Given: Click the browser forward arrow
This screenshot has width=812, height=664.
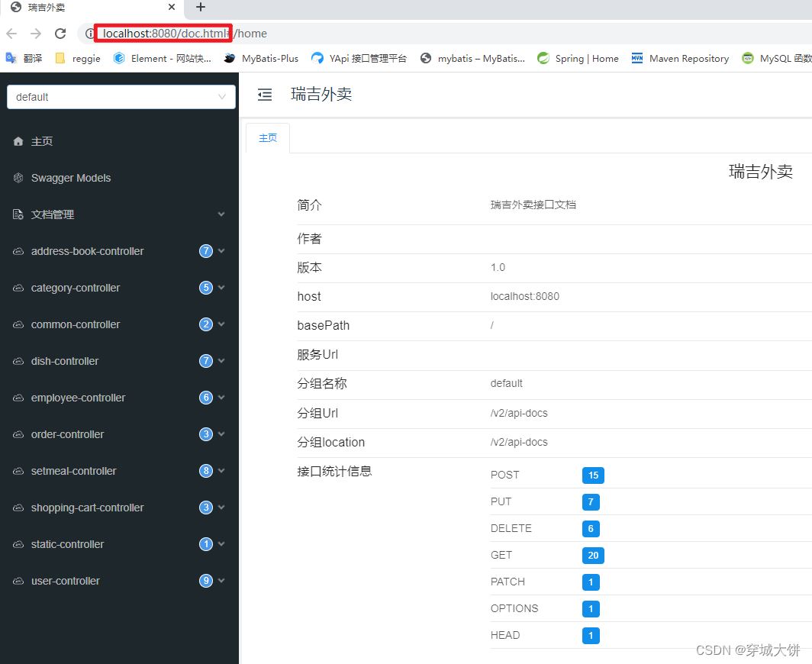Looking at the screenshot, I should (36, 34).
